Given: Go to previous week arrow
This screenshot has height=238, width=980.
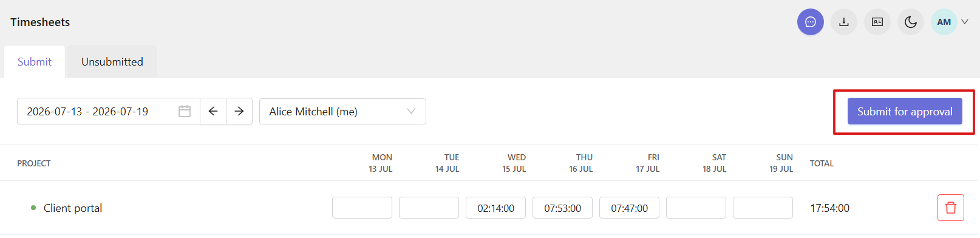Looking at the screenshot, I should [x=213, y=111].
